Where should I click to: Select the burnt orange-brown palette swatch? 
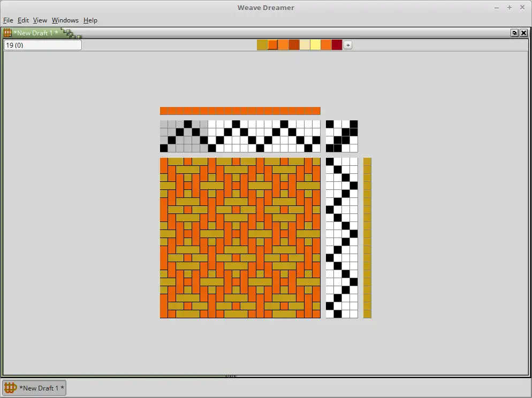[294, 45]
